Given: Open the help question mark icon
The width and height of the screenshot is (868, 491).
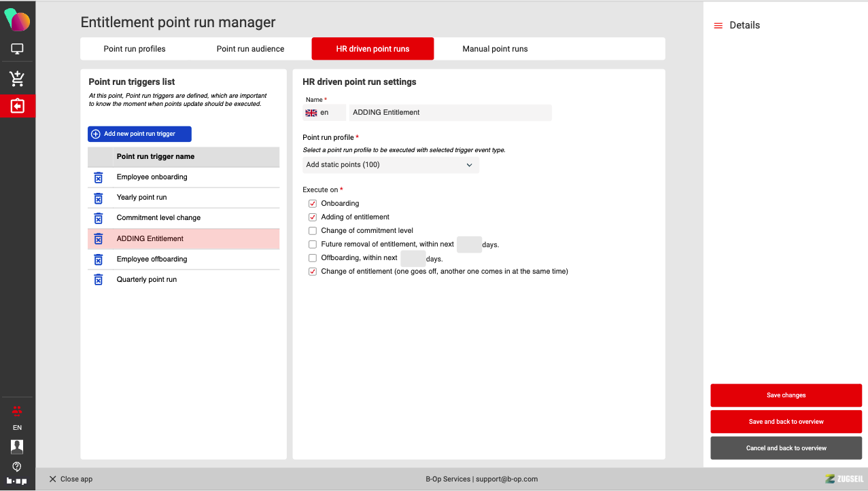Looking at the screenshot, I should (x=17, y=467).
